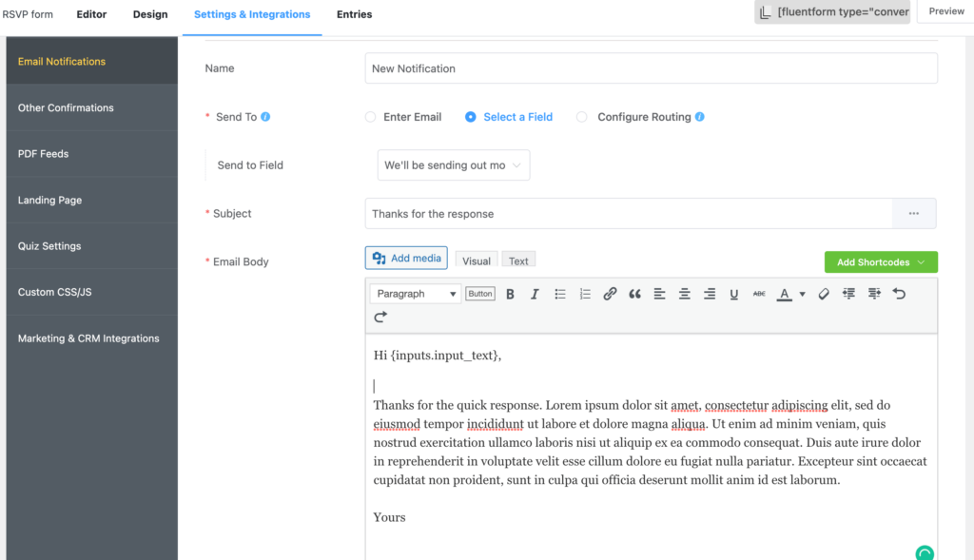Toggle bold formatting in the email body
974x560 pixels.
(510, 294)
